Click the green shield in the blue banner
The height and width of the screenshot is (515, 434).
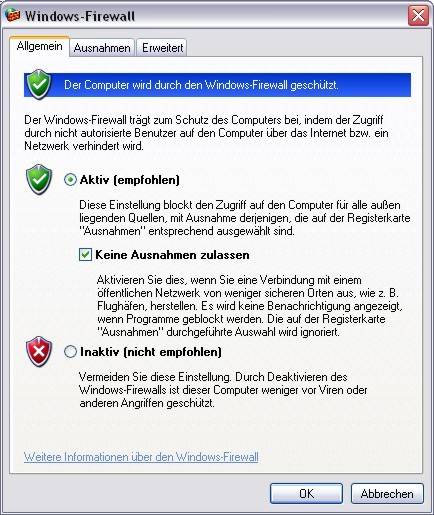[39, 84]
